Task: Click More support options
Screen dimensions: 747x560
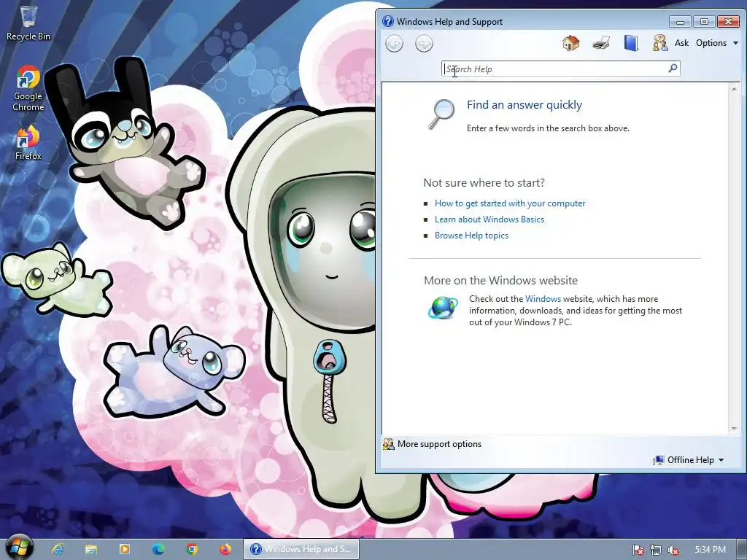Action: (439, 444)
